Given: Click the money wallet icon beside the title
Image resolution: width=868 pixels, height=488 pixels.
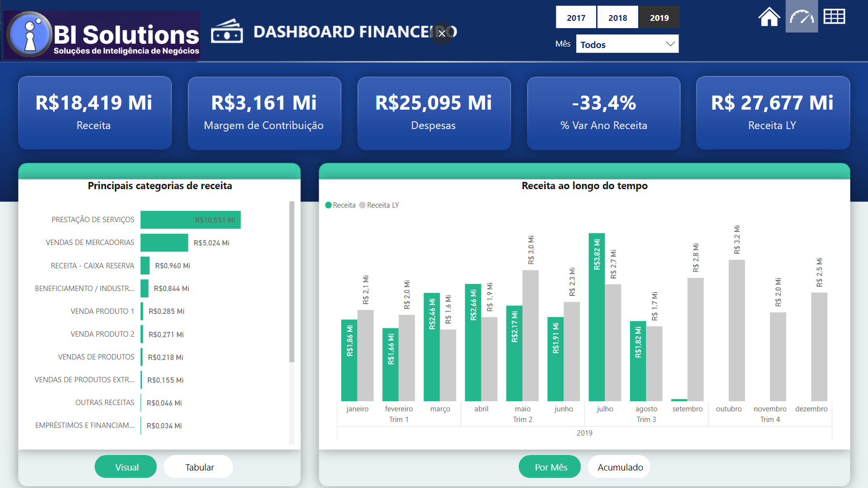Looking at the screenshot, I should 227,31.
